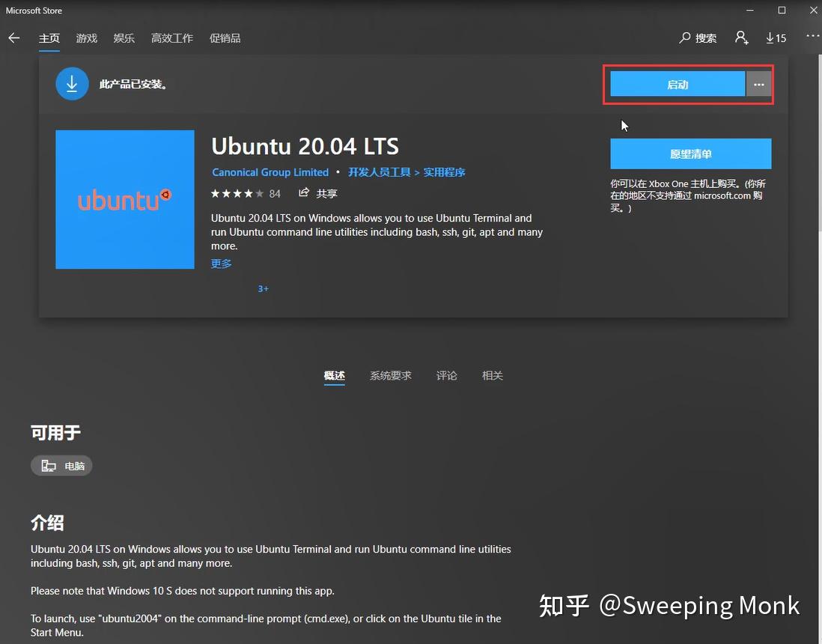Switch to the 系统要求 tab

tap(390, 375)
